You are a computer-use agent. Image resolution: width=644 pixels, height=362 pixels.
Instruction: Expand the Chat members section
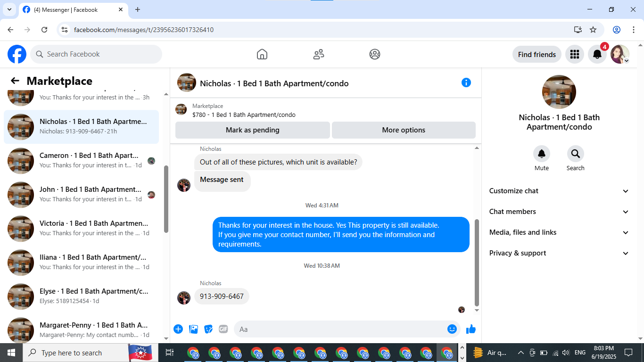pos(559,212)
